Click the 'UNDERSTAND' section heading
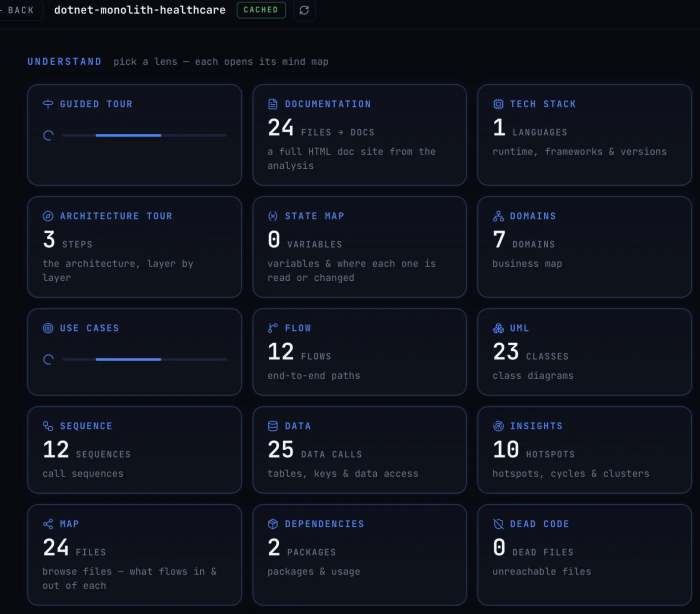Screen dimensions: 700x614 point(64,61)
